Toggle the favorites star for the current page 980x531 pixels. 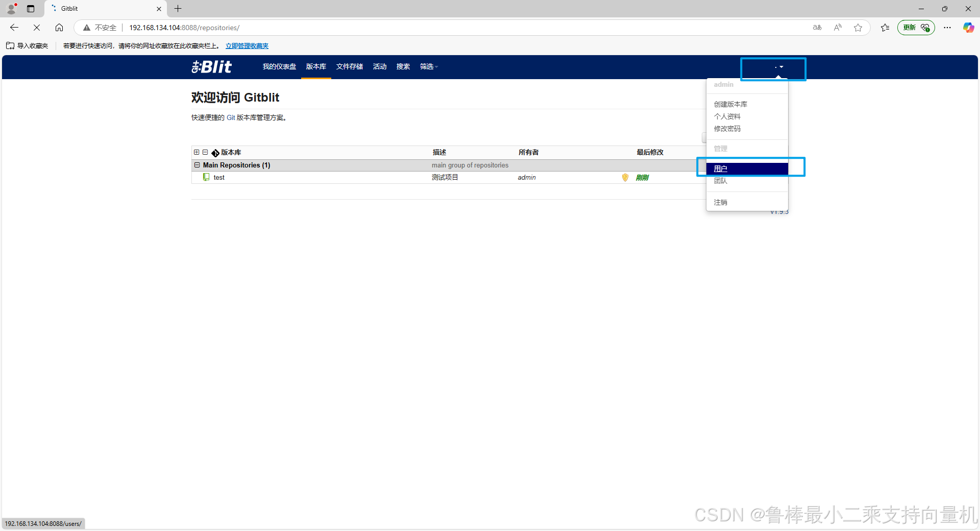tap(858, 28)
